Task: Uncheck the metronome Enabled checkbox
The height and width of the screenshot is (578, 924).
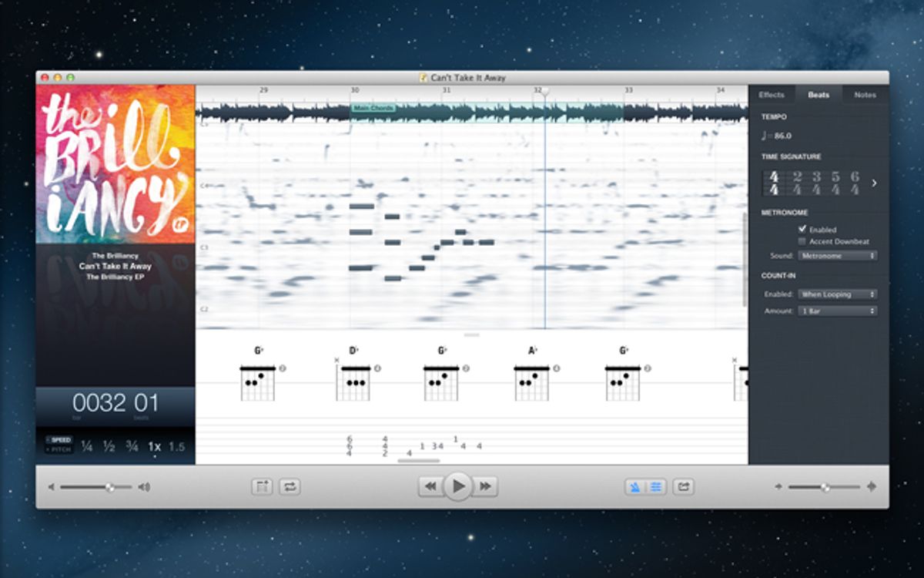Action: (x=802, y=229)
